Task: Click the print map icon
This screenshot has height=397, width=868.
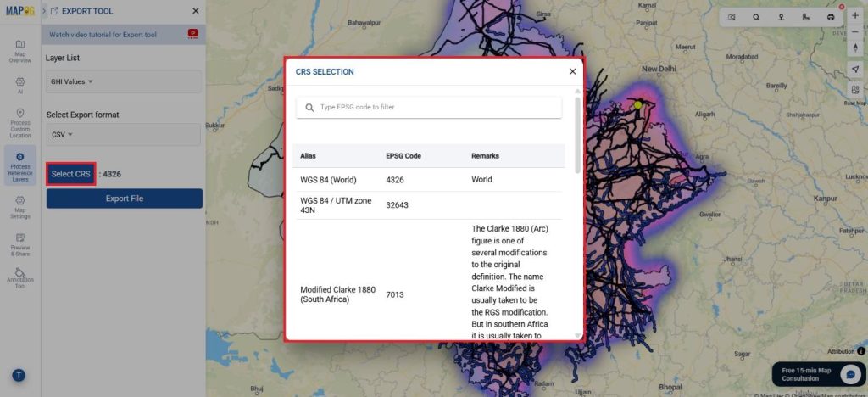Action: click(831, 17)
